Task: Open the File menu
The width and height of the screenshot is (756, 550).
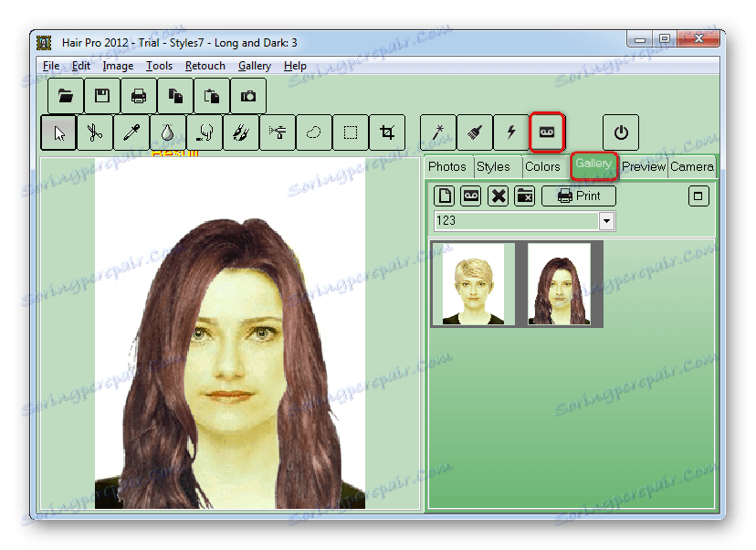Action: (51, 66)
